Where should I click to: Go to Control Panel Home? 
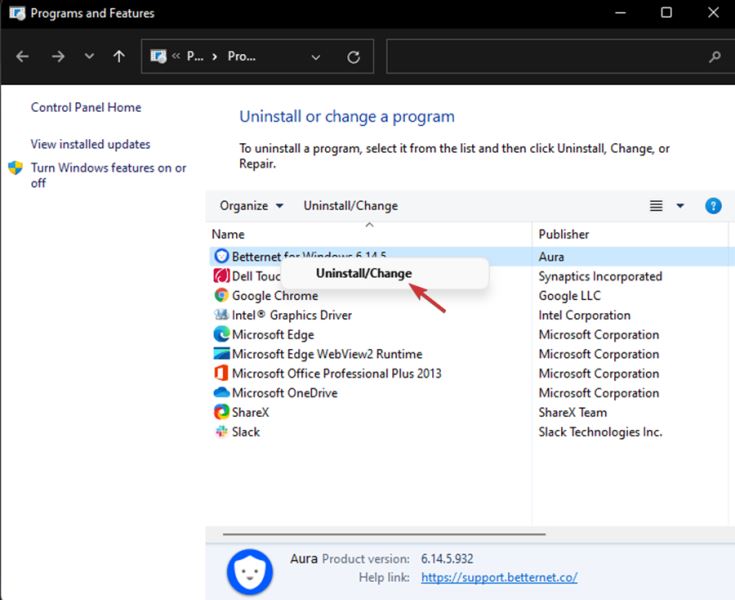pyautogui.click(x=86, y=107)
